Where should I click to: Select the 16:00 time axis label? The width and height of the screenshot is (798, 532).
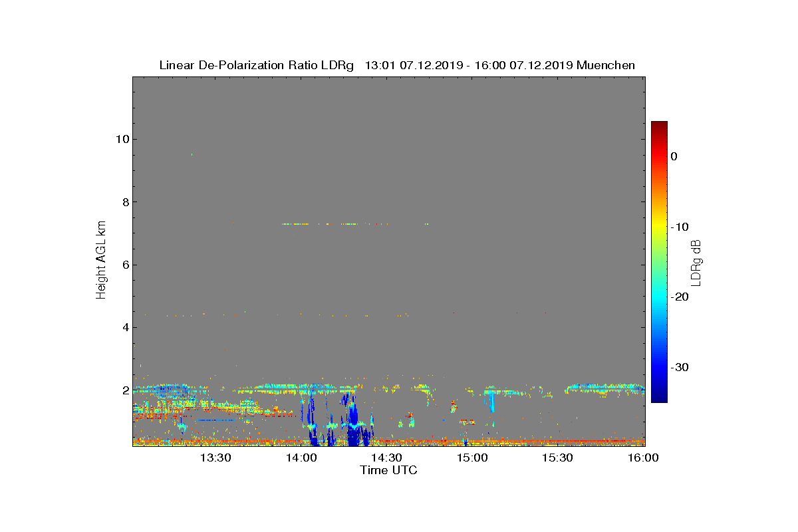click(x=643, y=458)
